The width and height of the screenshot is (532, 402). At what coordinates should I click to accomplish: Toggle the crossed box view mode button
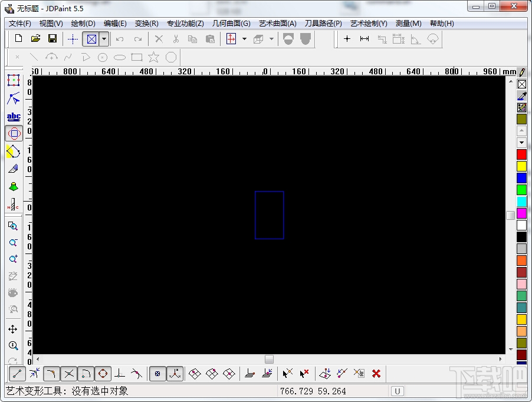pyautogui.click(x=91, y=39)
